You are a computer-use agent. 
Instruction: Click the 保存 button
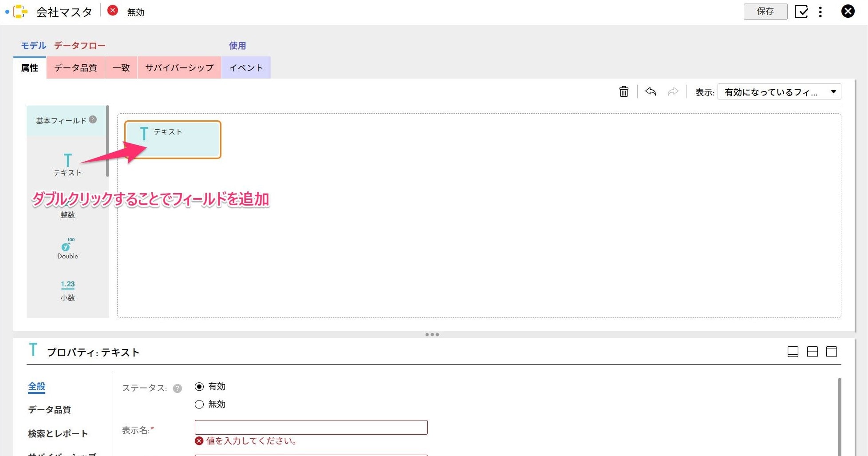765,11
